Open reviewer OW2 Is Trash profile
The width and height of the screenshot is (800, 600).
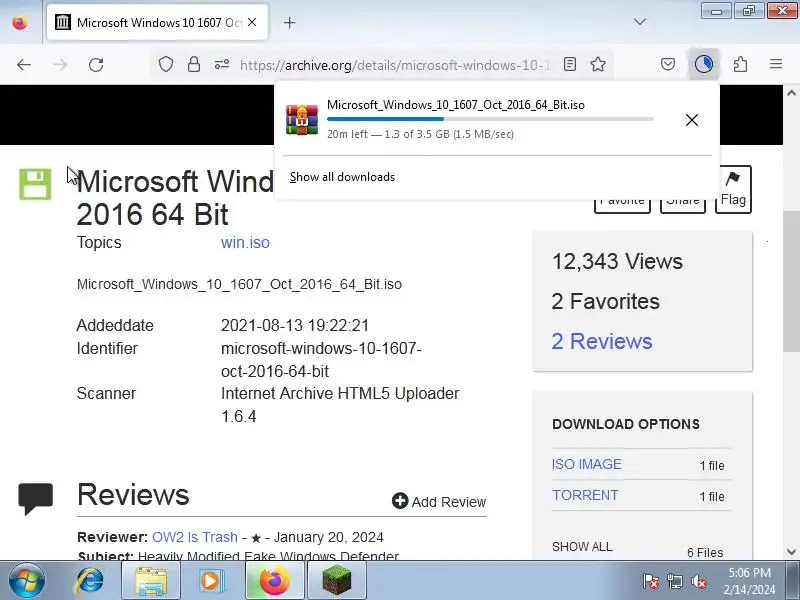point(194,537)
